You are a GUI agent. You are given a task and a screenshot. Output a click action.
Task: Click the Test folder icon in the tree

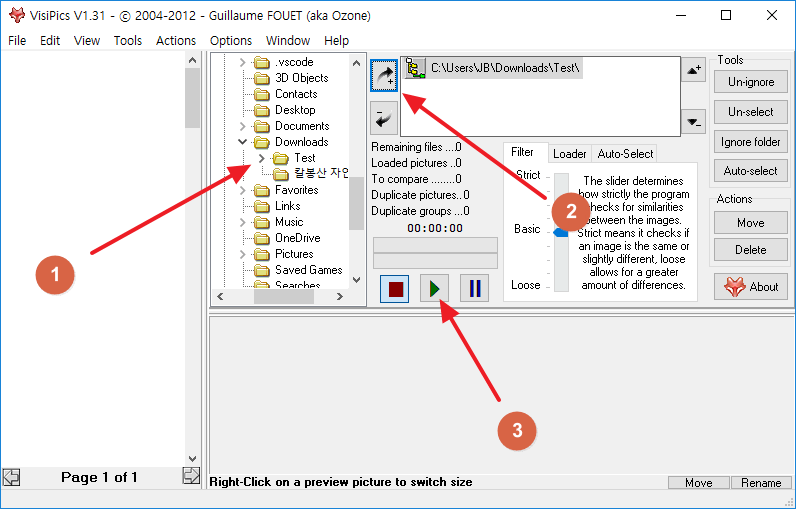[x=281, y=158]
